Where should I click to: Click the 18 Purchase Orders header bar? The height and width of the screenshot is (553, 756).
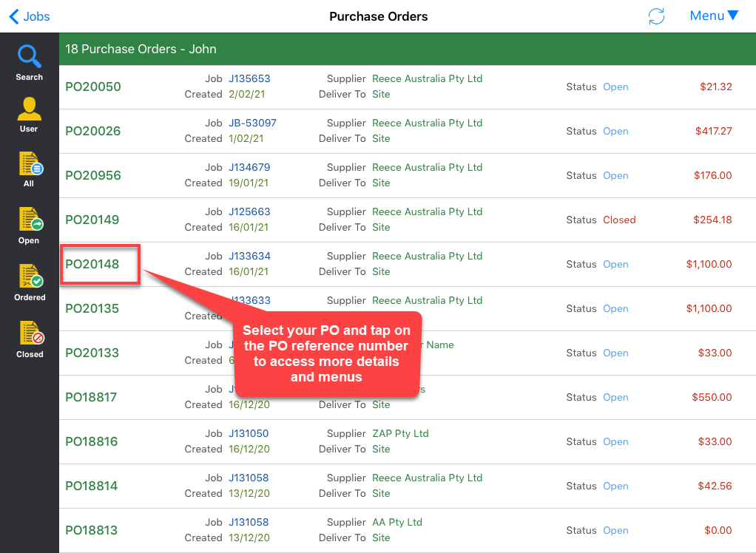407,50
